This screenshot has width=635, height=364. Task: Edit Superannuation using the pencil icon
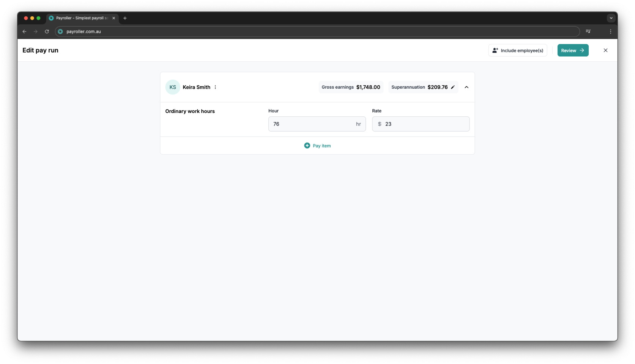point(453,87)
